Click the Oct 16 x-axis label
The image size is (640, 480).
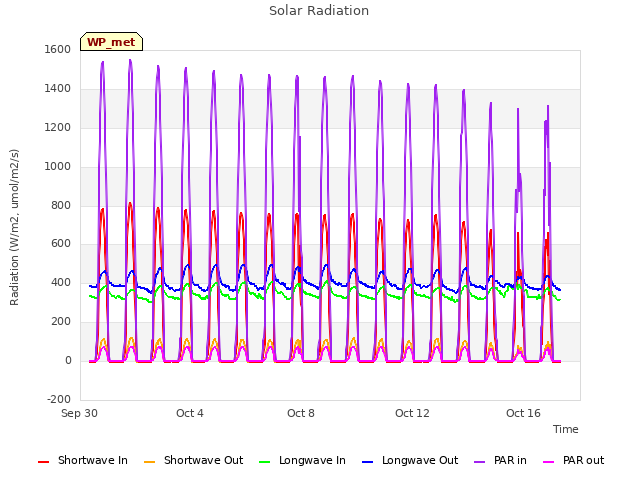click(523, 413)
